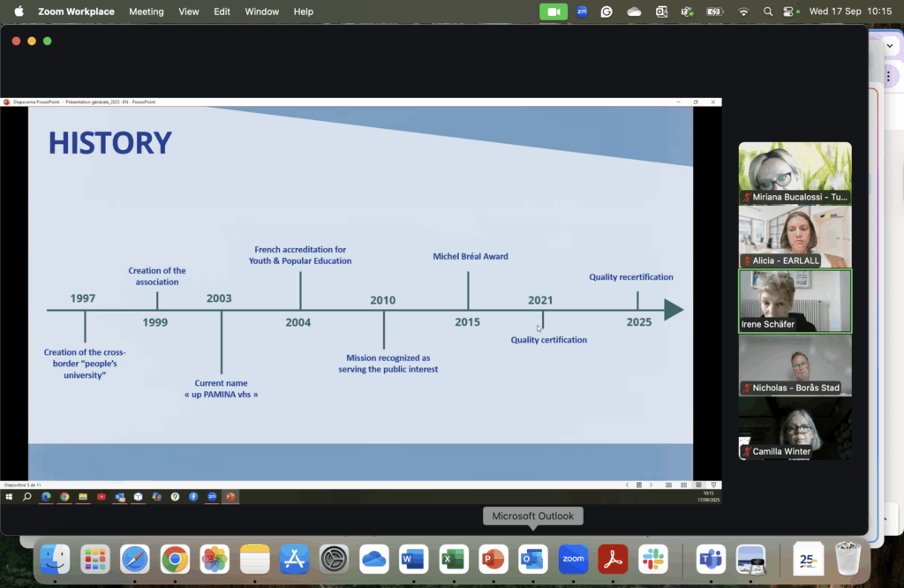This screenshot has width=904, height=588.
Task: Open the View menu
Action: 189,11
